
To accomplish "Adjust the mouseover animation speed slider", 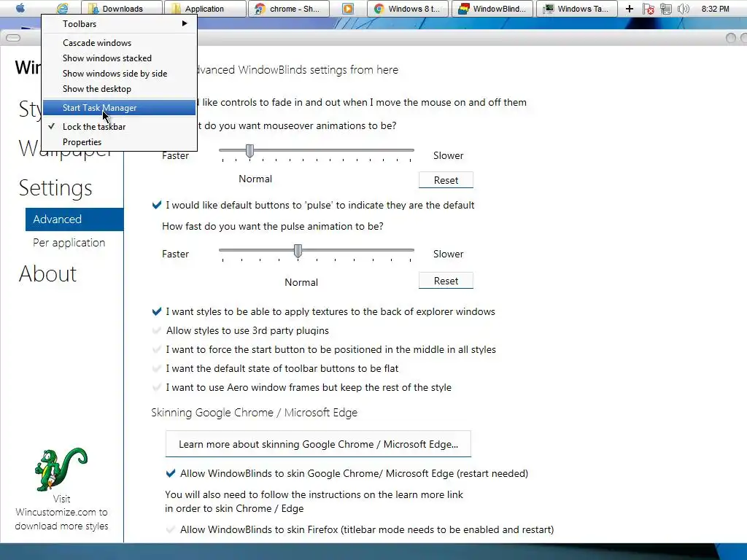I will 249,151.
